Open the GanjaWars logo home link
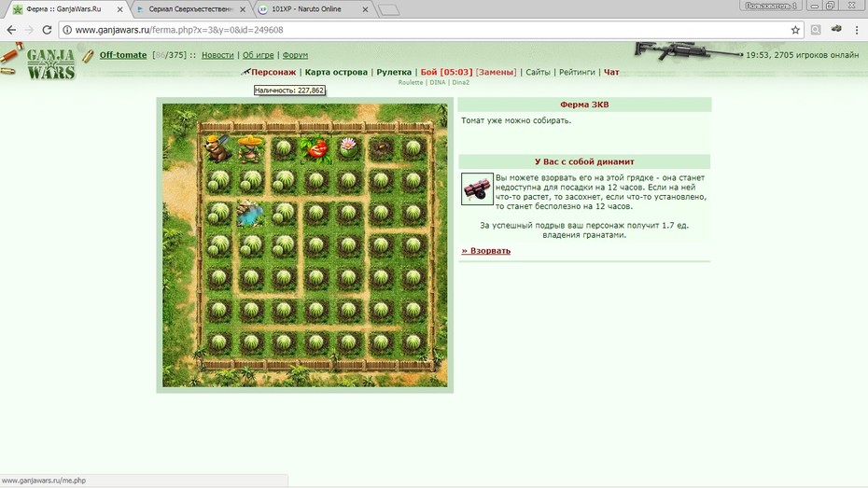Viewport: 868px width, 488px height. pyautogui.click(x=50, y=63)
